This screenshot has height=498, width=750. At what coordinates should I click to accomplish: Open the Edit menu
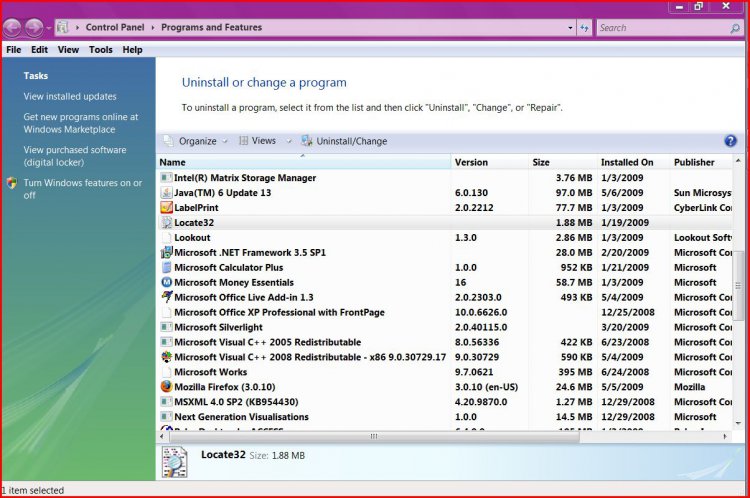click(39, 50)
